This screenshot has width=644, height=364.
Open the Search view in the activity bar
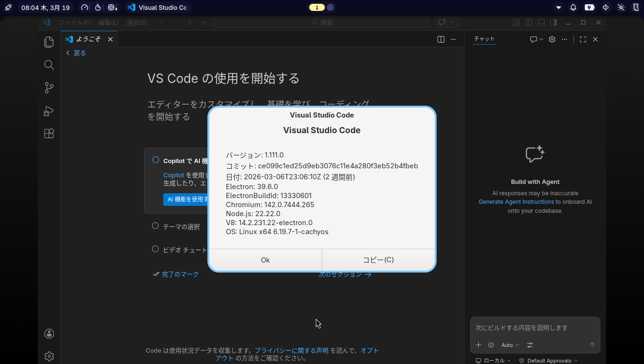point(49,65)
